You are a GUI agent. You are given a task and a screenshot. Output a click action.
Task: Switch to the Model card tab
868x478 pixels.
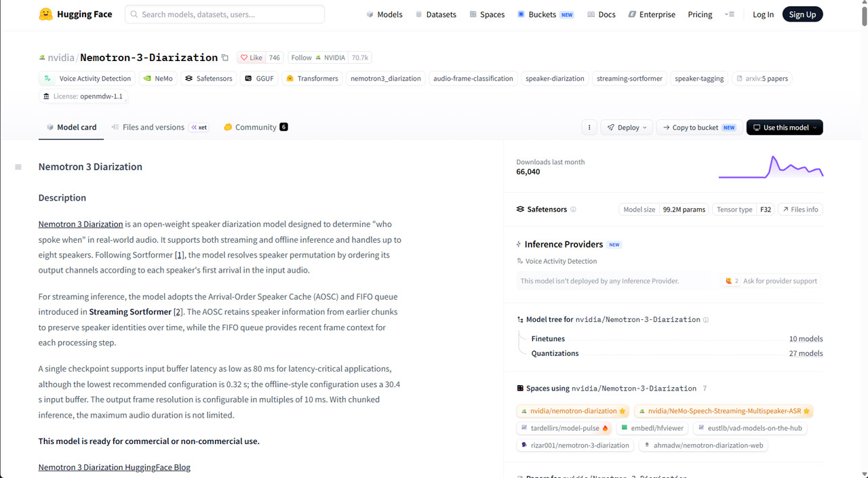pos(71,127)
